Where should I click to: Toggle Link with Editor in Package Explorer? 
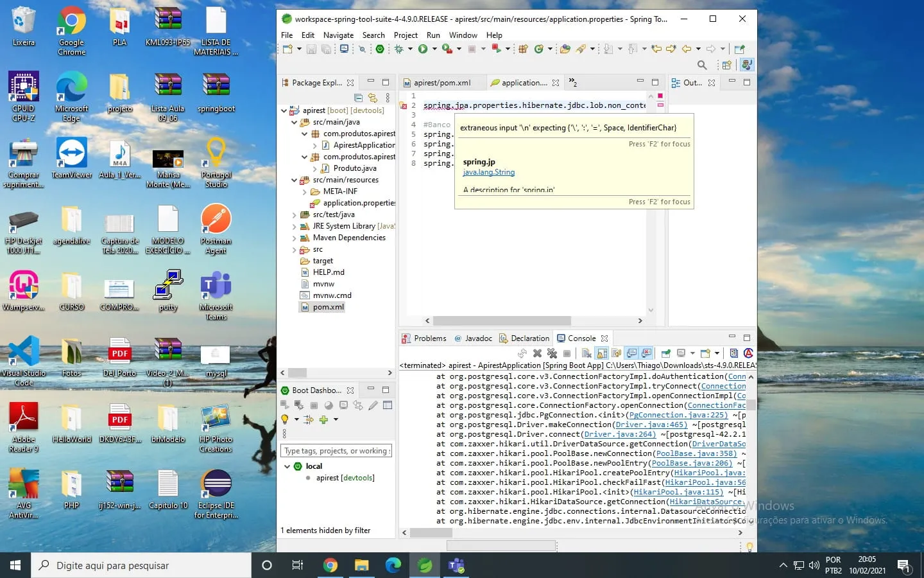(x=373, y=98)
